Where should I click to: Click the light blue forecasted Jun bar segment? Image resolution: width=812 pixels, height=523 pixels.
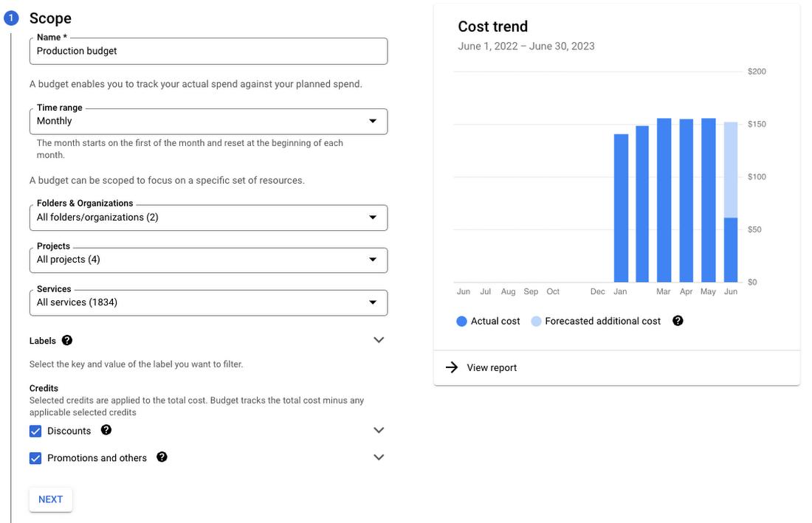click(731, 170)
